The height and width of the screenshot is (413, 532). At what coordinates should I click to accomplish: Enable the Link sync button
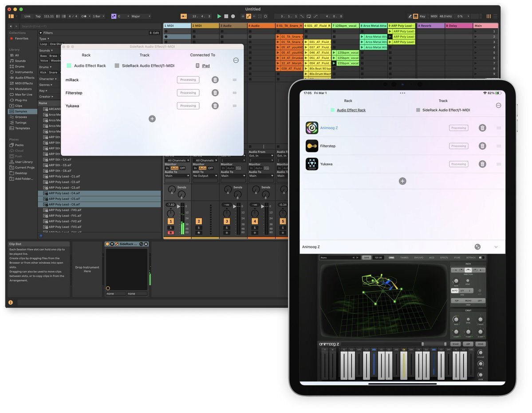click(x=28, y=16)
